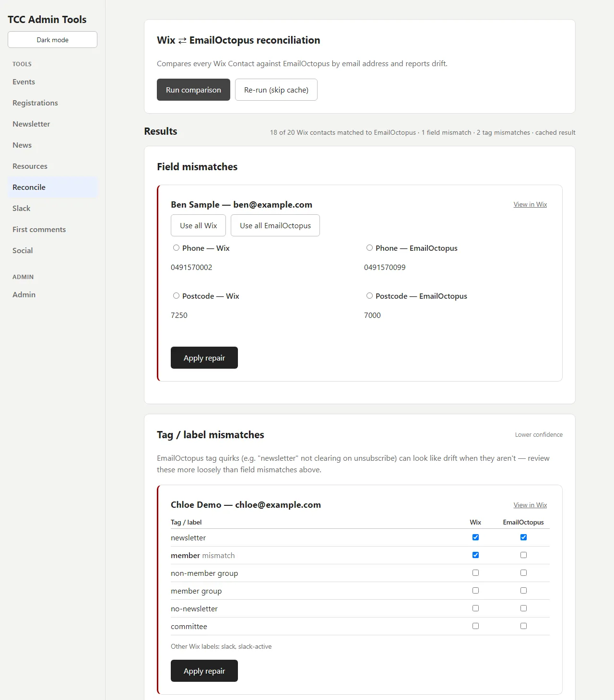Click Re-run (skip cache) button
This screenshot has height=700, width=614.
[276, 90]
